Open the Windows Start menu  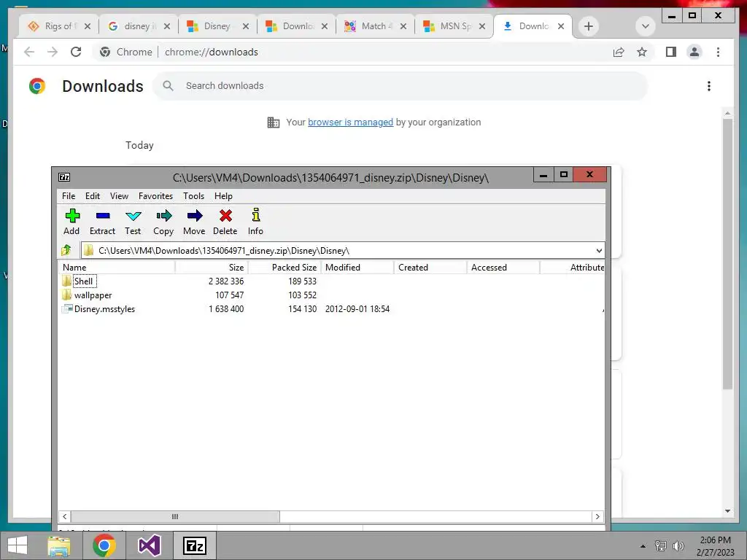pos(18,545)
